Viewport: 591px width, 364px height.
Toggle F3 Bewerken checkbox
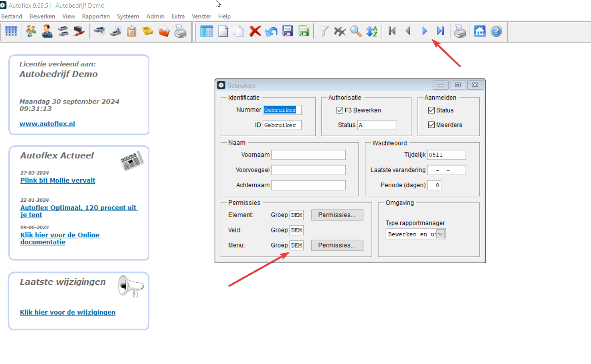pos(340,110)
